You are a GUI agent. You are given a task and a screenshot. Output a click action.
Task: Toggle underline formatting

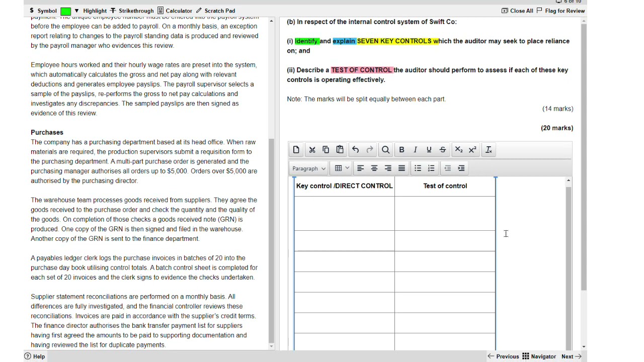tap(429, 150)
